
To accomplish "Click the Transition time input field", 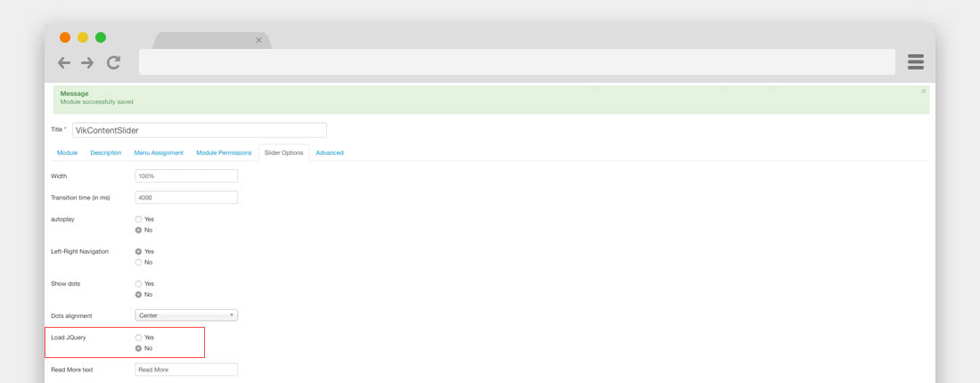I will coord(186,198).
